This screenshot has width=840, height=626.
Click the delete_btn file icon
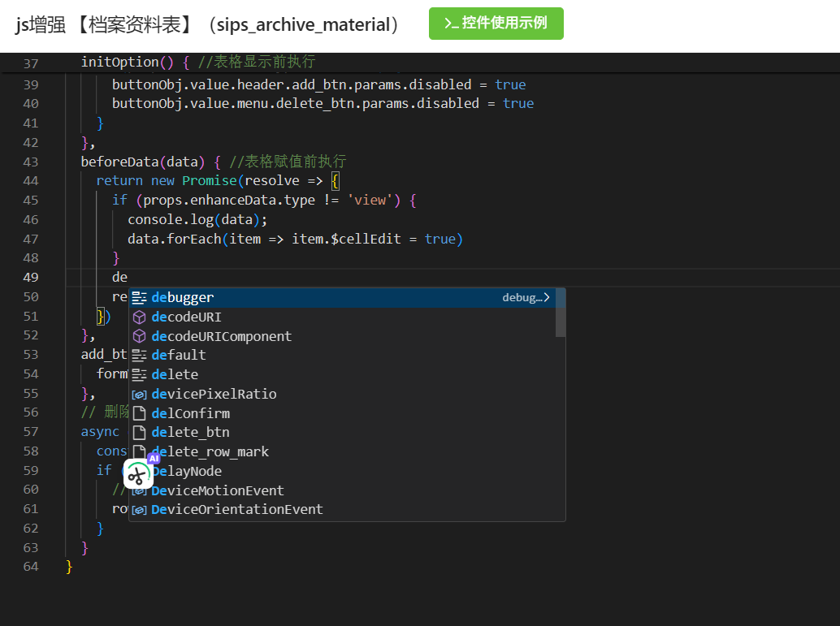(x=139, y=433)
